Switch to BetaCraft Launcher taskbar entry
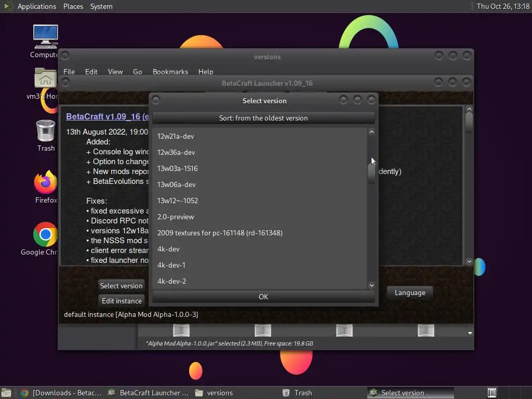The height and width of the screenshot is (399, 532). coord(148,393)
